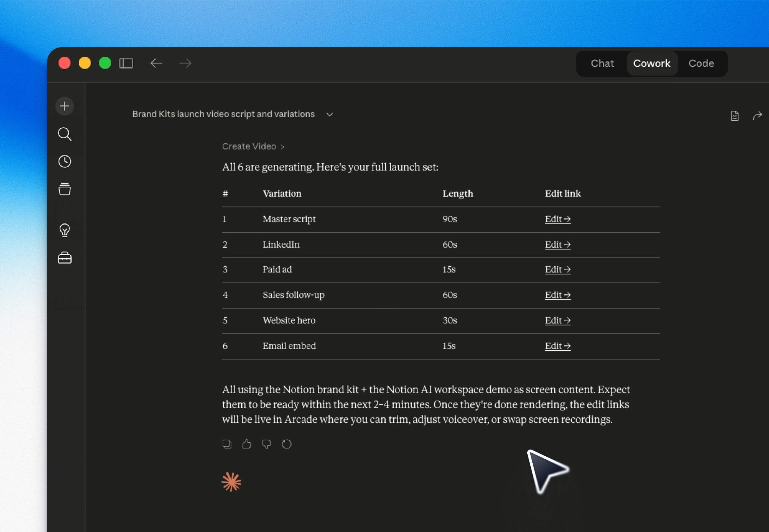Viewport: 769px width, 532px height.
Task: Click the lightbulb ideas icon
Action: (x=64, y=230)
